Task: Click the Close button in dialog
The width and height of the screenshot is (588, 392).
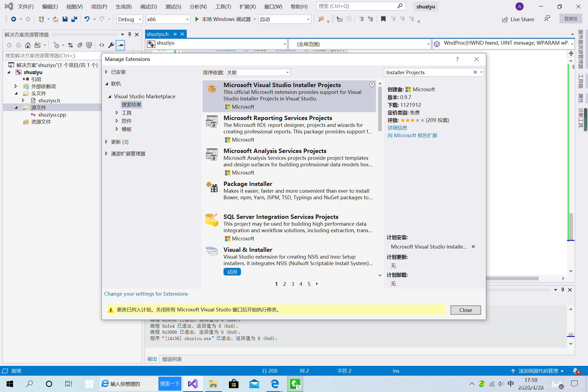Action: [465, 310]
